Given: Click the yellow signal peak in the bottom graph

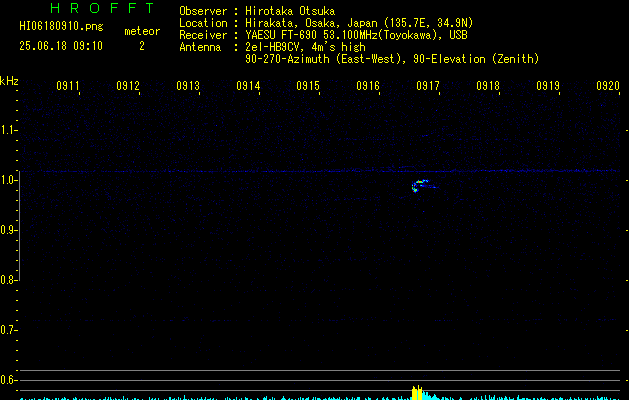Looking at the screenshot, I should 417,393.
